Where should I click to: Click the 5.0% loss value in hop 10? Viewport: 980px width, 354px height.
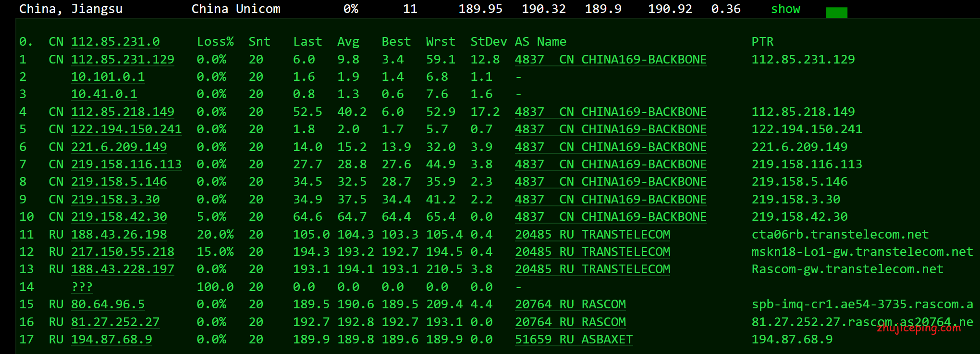[211, 217]
